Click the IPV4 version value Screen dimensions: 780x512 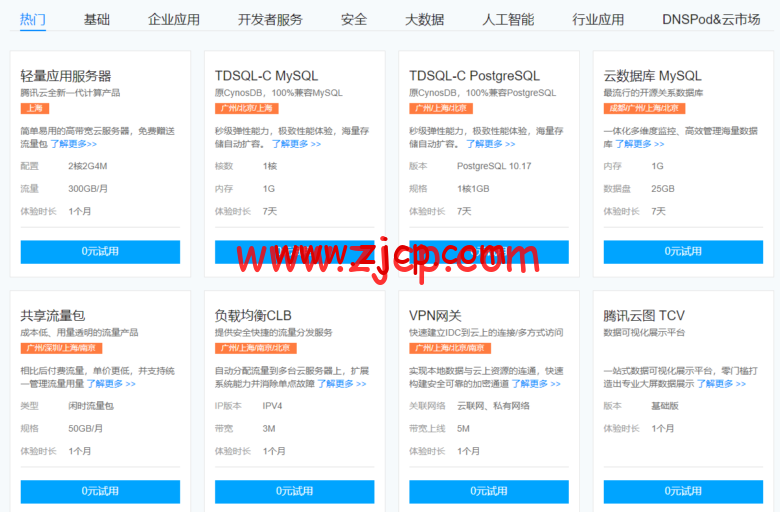[x=272, y=406]
